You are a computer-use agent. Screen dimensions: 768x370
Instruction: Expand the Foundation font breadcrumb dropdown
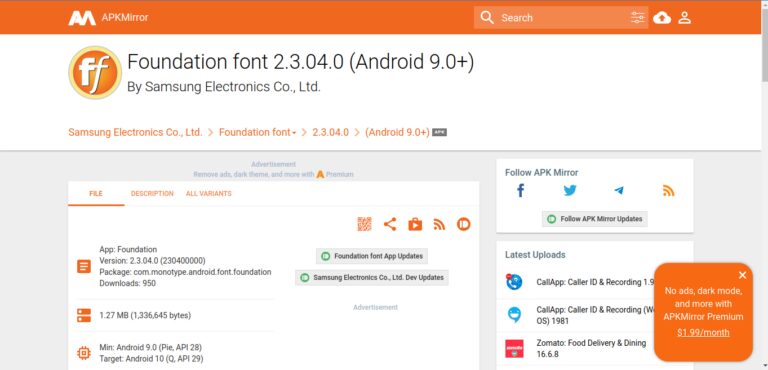click(294, 133)
